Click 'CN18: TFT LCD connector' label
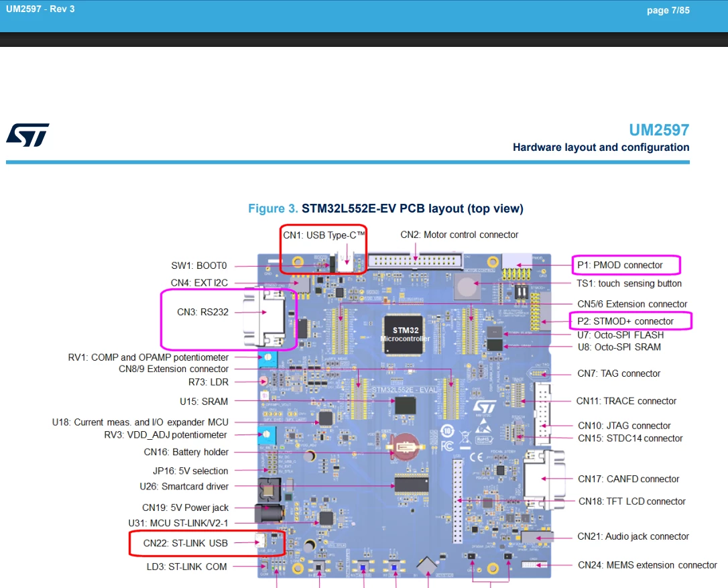This screenshot has height=588, width=728. pyautogui.click(x=632, y=501)
